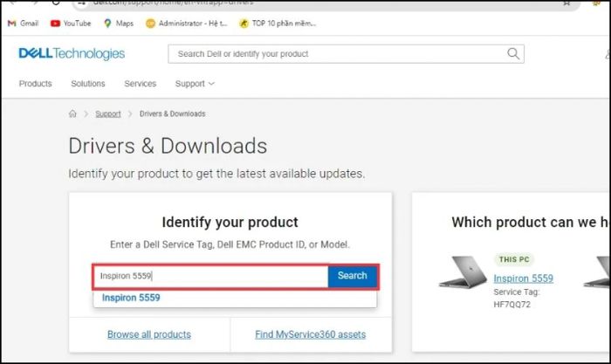Click the Inspiron 5559 laptop image
The height and width of the screenshot is (364, 611).
point(463,272)
